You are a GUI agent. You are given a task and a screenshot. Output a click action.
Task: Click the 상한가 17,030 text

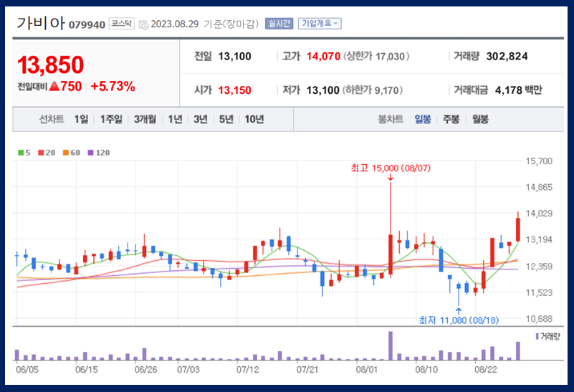tap(376, 57)
